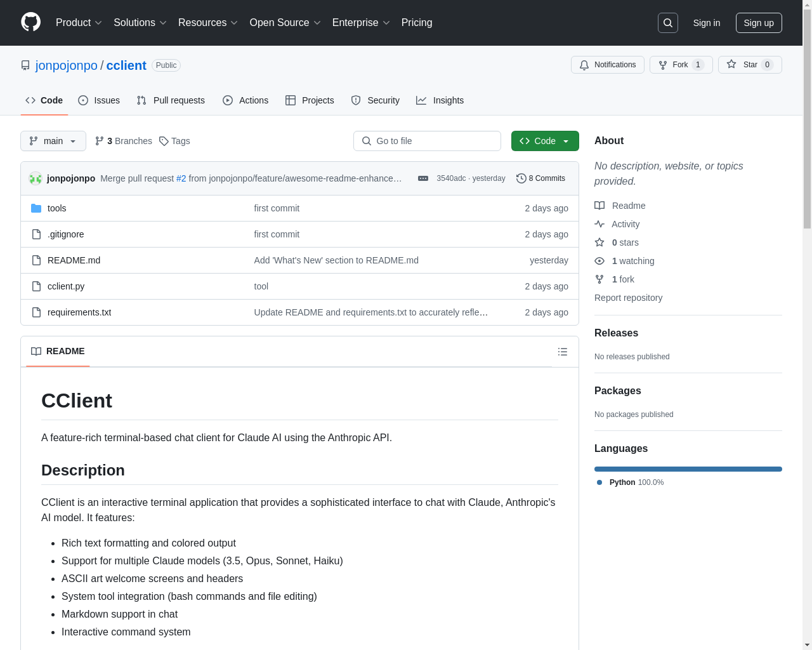Open the Packages heading link

click(617, 390)
